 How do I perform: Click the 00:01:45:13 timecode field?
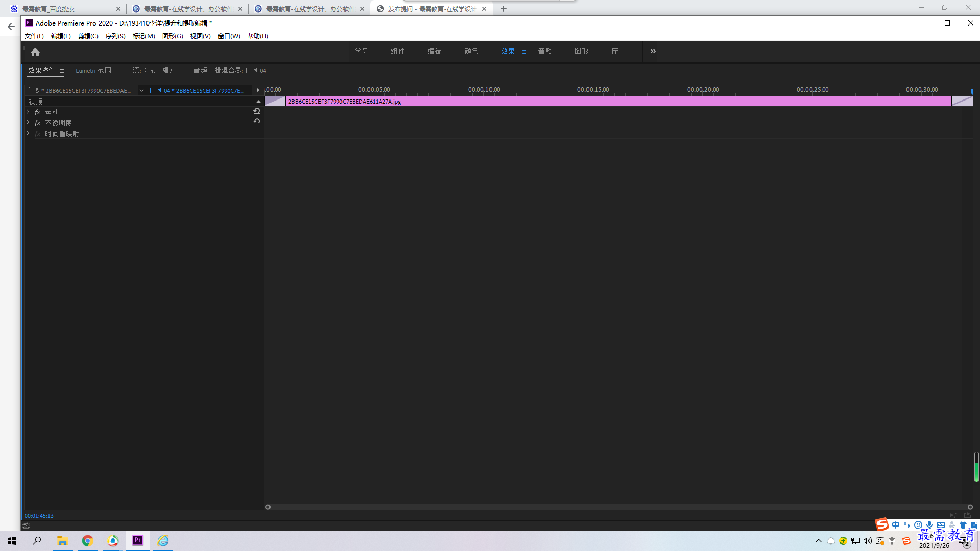click(39, 516)
